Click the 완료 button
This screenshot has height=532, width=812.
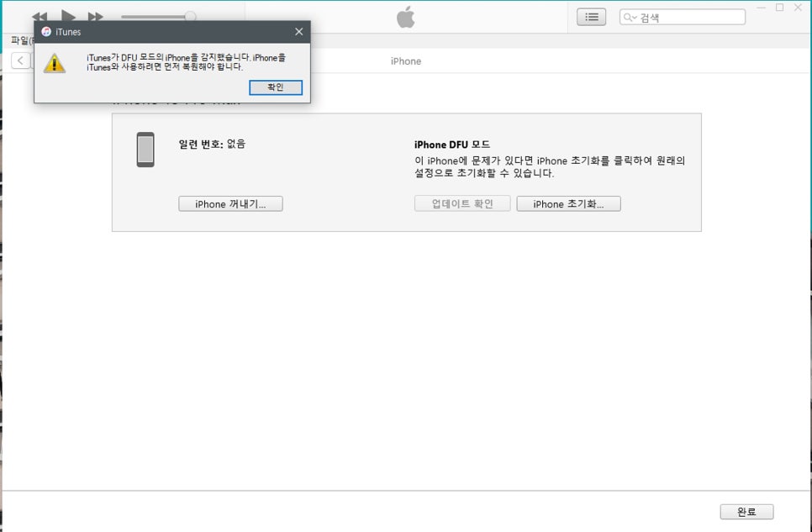tap(746, 512)
